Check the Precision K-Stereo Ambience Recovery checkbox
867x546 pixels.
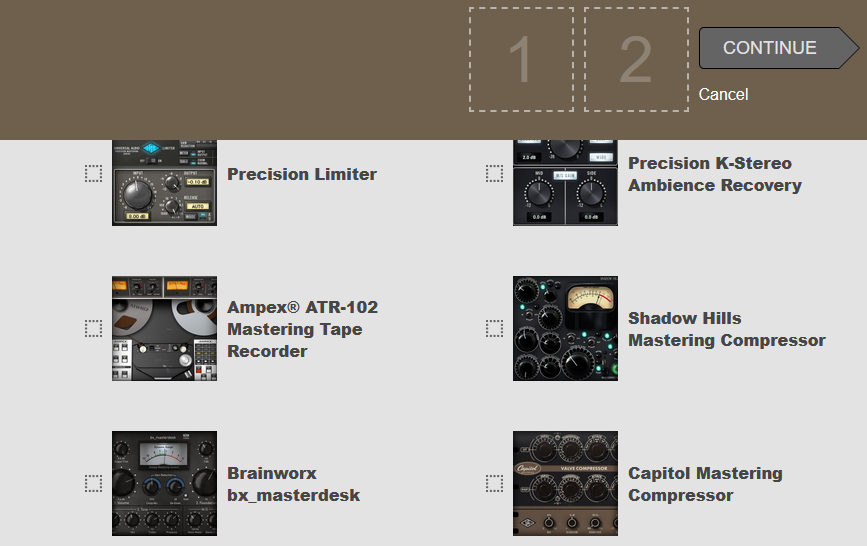click(x=494, y=174)
